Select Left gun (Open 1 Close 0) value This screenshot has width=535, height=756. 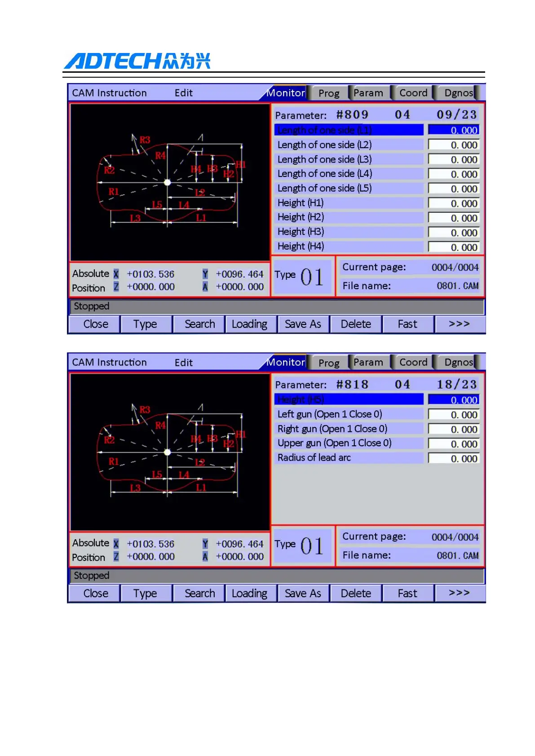(x=454, y=414)
